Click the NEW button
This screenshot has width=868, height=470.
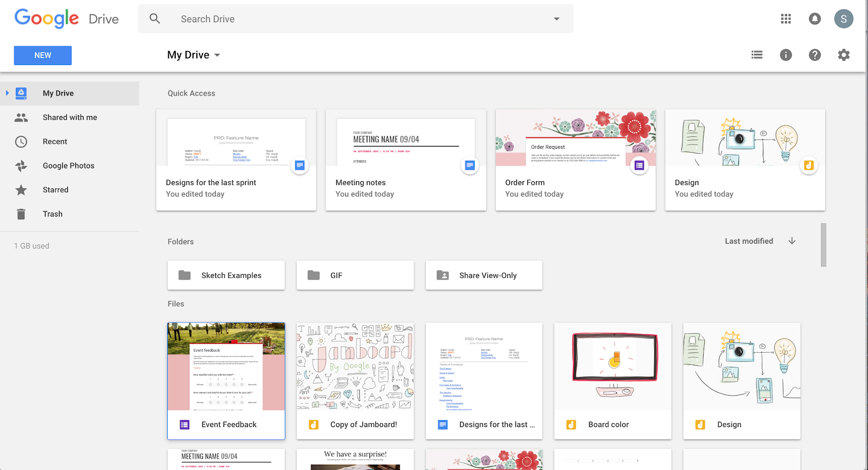point(43,55)
